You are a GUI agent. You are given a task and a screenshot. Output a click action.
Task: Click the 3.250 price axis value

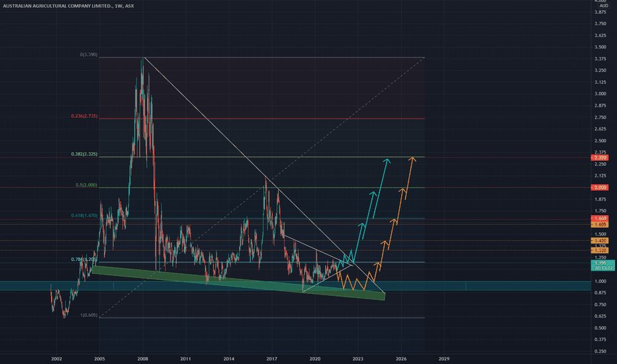pyautogui.click(x=600, y=71)
